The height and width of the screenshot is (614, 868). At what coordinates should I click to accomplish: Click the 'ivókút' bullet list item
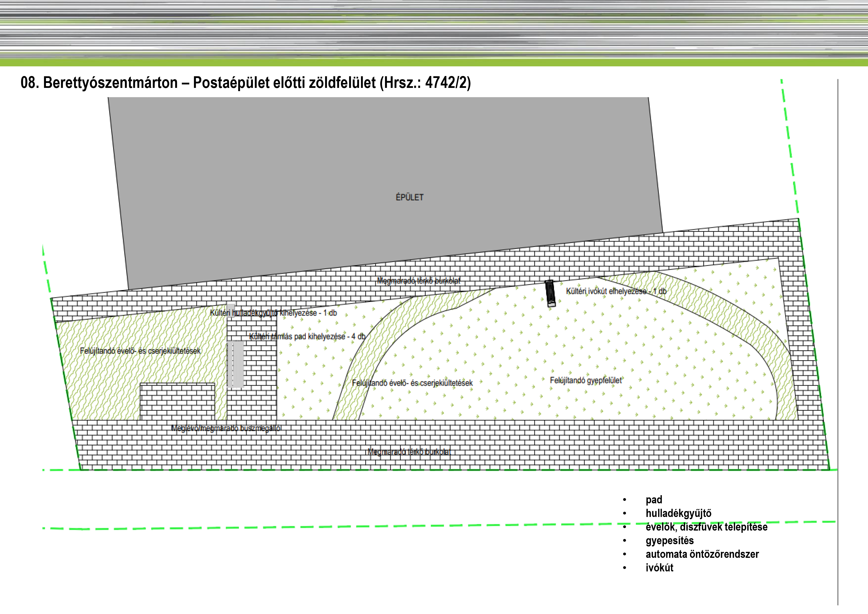click(x=659, y=568)
